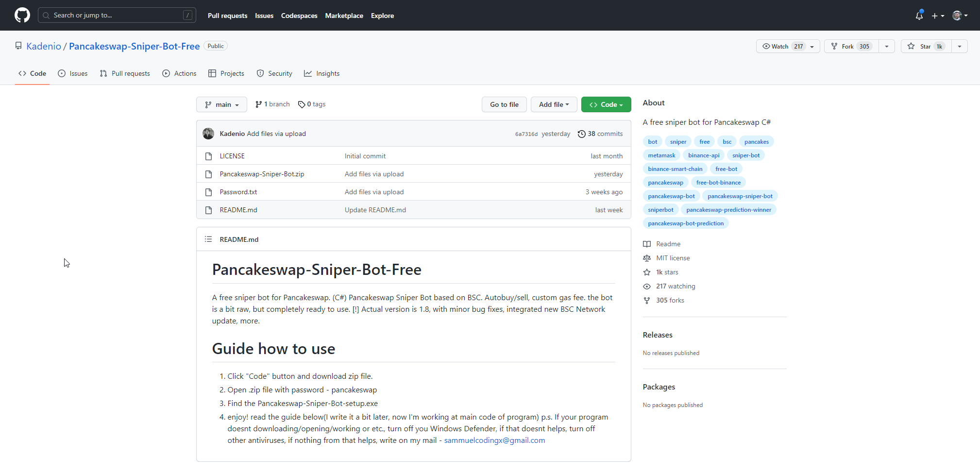
Task: Select the 'pancakeswap-bot-prediction' topic tag
Action: 686,223
